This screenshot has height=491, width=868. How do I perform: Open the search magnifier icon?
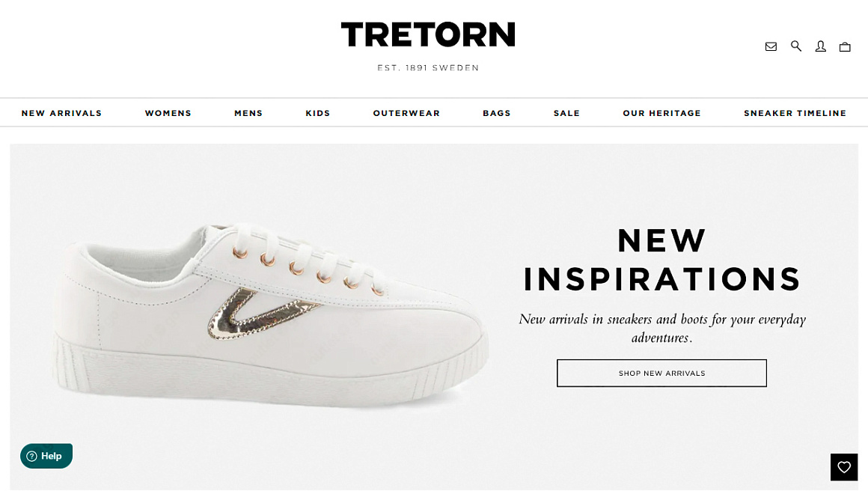point(796,46)
